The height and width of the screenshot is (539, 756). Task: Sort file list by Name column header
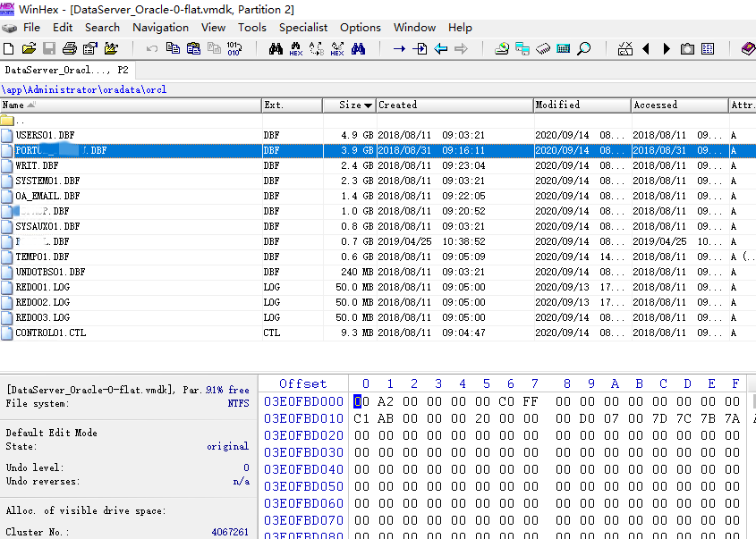(132, 105)
